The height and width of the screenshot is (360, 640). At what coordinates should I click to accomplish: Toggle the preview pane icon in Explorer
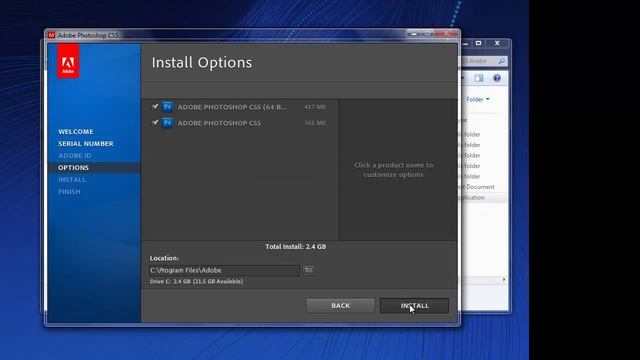(x=479, y=78)
